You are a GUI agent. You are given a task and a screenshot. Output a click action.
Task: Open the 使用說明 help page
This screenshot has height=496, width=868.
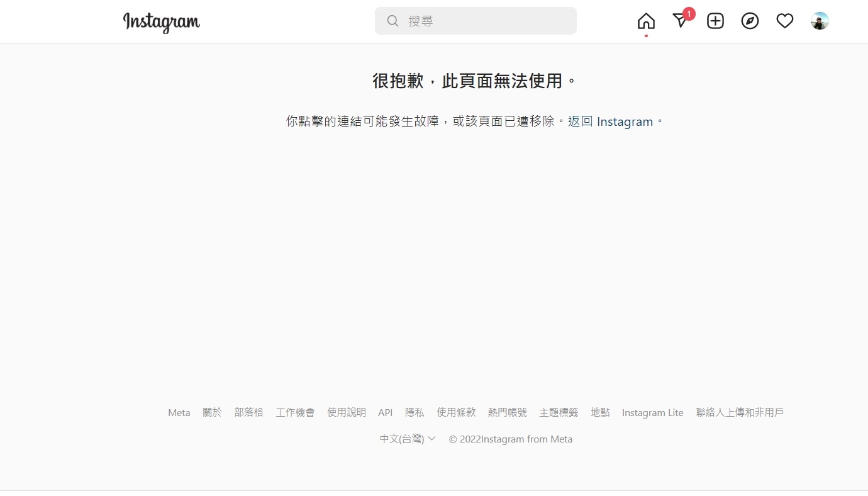(x=347, y=412)
